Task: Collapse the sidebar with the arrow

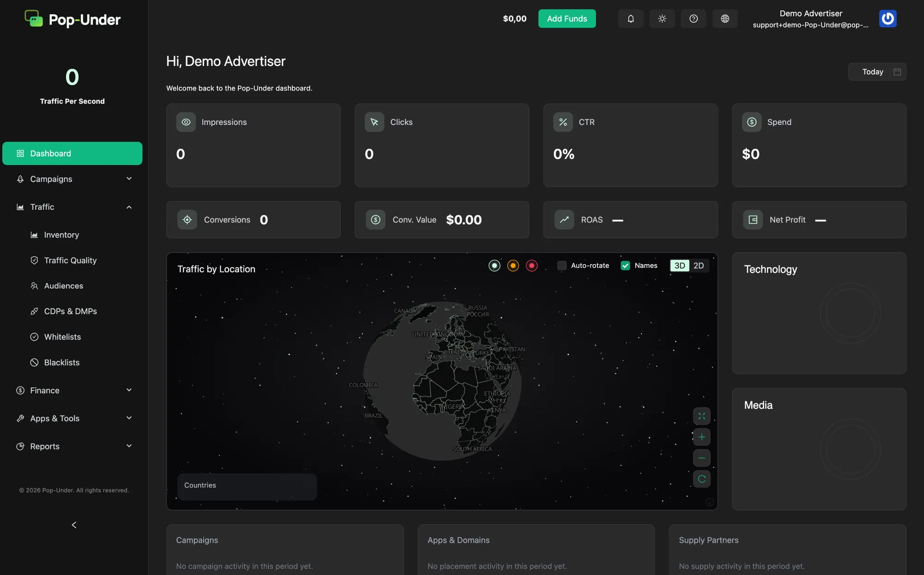Action: coord(74,525)
